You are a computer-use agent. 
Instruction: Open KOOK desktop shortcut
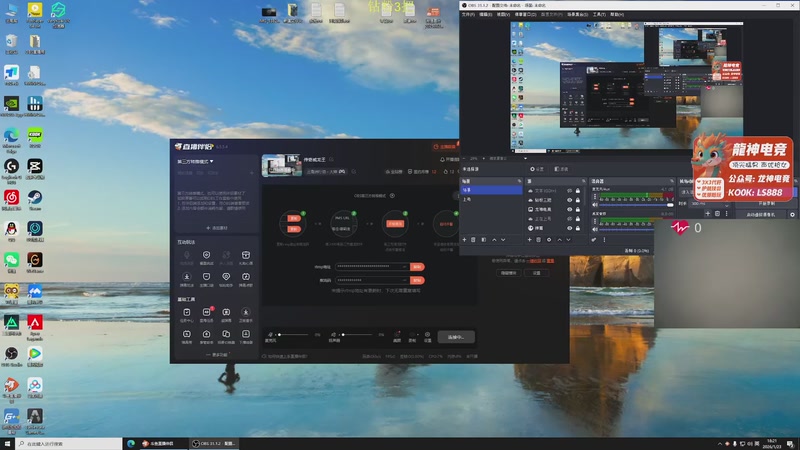click(35, 137)
